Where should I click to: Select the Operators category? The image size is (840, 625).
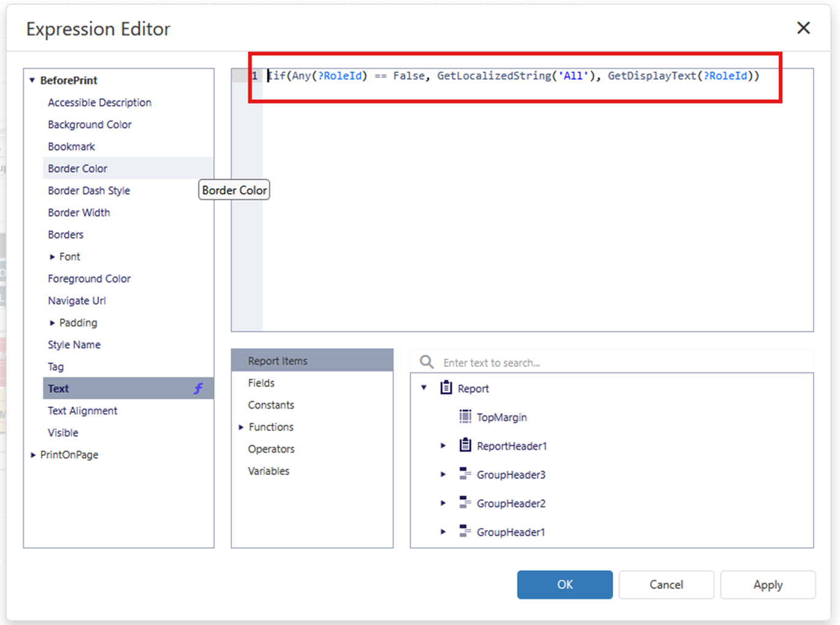271,449
